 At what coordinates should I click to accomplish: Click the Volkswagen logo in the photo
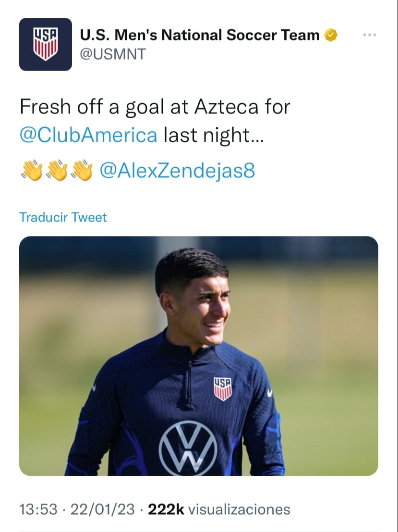[188, 448]
